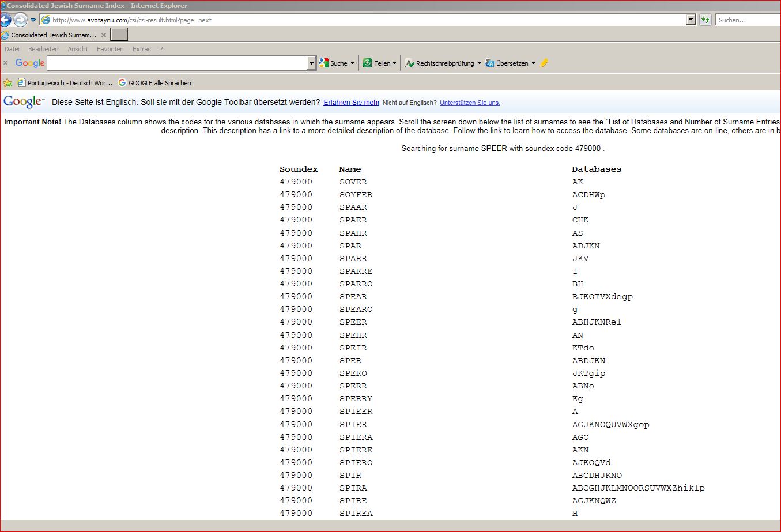Click database codes AGJKNOQUVWXgop
The height and width of the screenshot is (532, 781).
pyautogui.click(x=610, y=424)
